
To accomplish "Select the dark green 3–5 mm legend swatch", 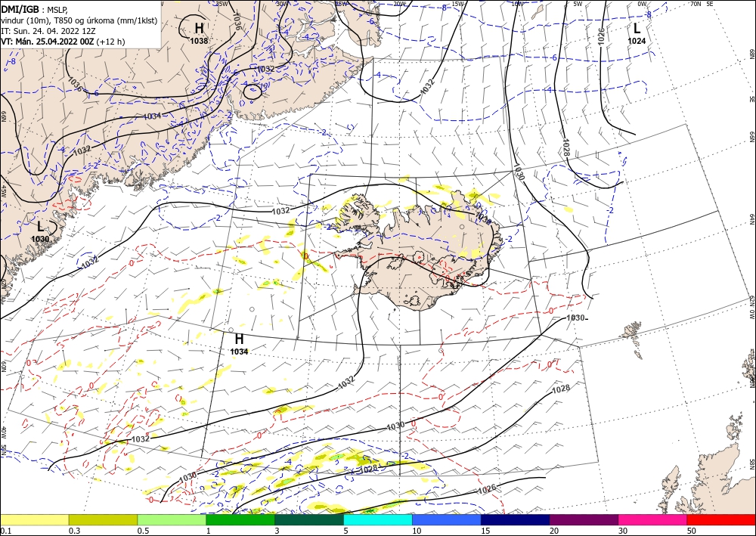I will [309, 519].
